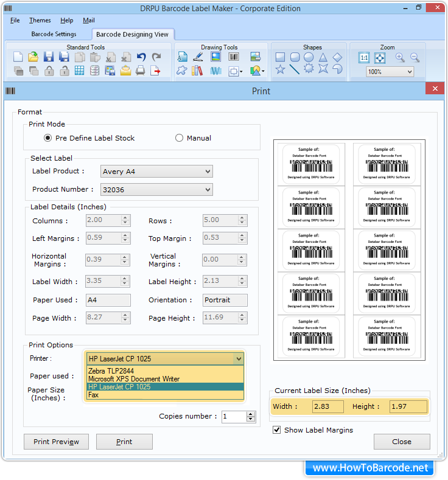The width and height of the screenshot is (448, 480).
Task: Open the File menu
Action: [x=15, y=20]
